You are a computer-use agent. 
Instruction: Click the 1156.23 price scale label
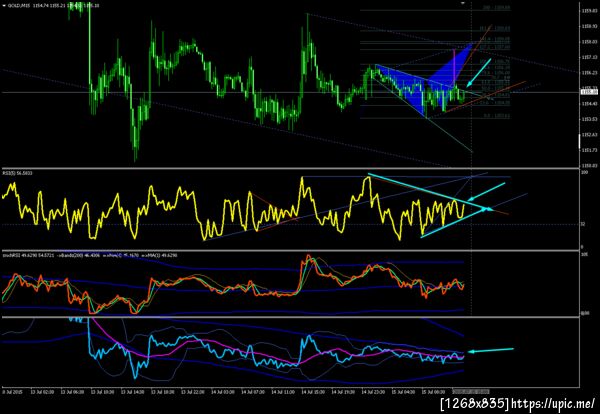(589, 73)
